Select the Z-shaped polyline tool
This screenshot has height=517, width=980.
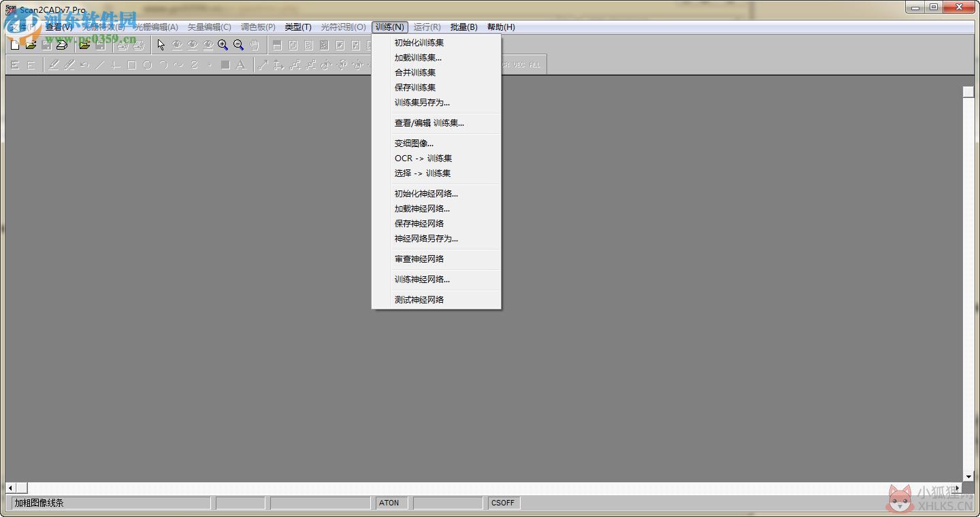[x=194, y=65]
